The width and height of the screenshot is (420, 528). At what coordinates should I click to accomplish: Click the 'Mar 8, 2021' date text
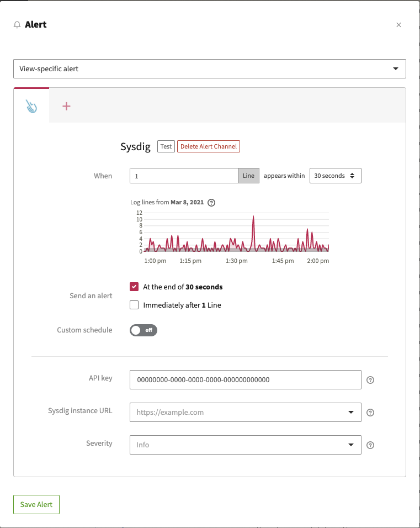pyautogui.click(x=187, y=202)
